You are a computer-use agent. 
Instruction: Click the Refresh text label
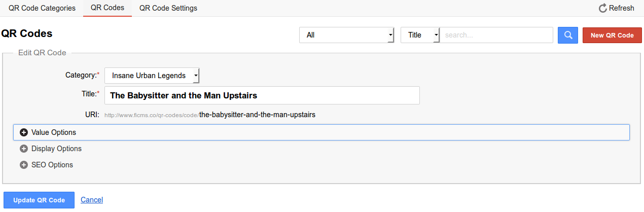[622, 8]
